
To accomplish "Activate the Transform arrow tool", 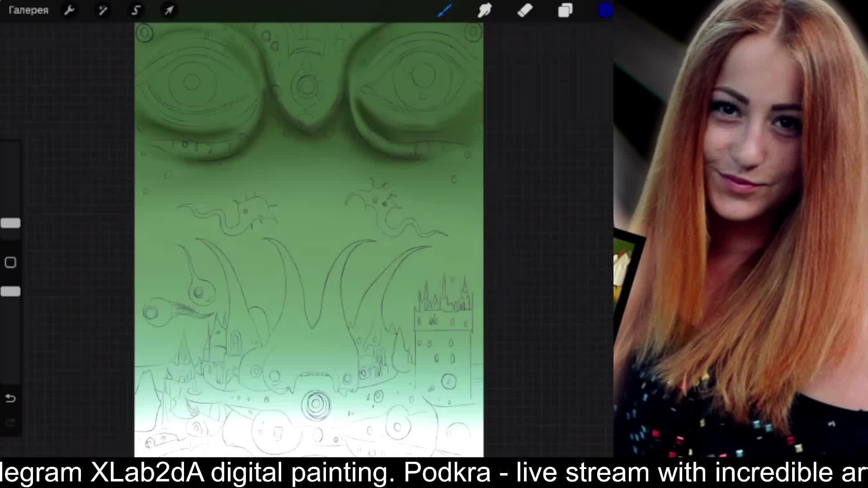I will [x=169, y=10].
